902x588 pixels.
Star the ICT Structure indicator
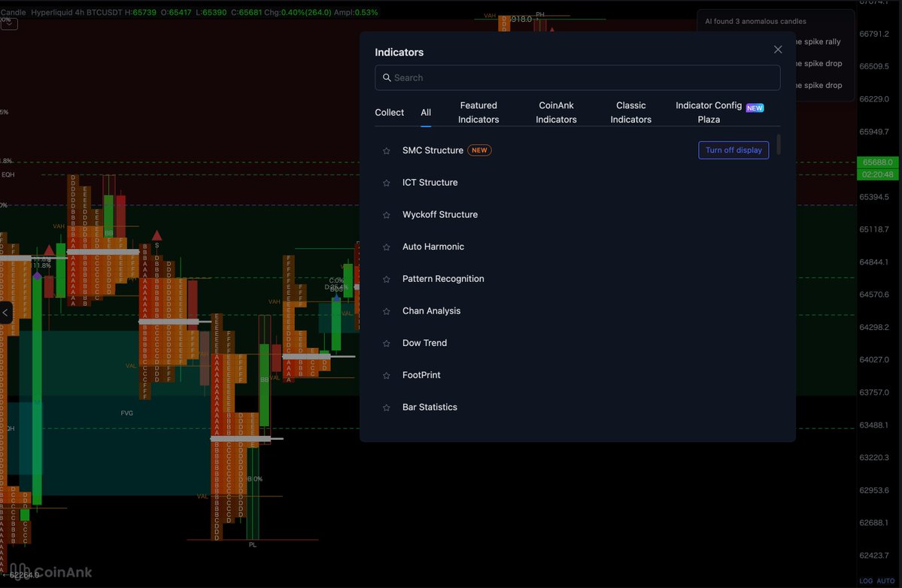(386, 183)
